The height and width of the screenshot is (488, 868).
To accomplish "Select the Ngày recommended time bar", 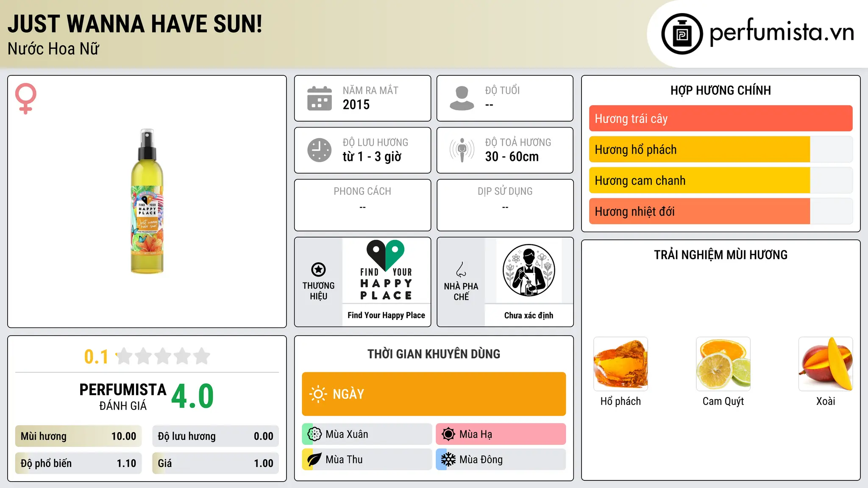I will point(434,394).
